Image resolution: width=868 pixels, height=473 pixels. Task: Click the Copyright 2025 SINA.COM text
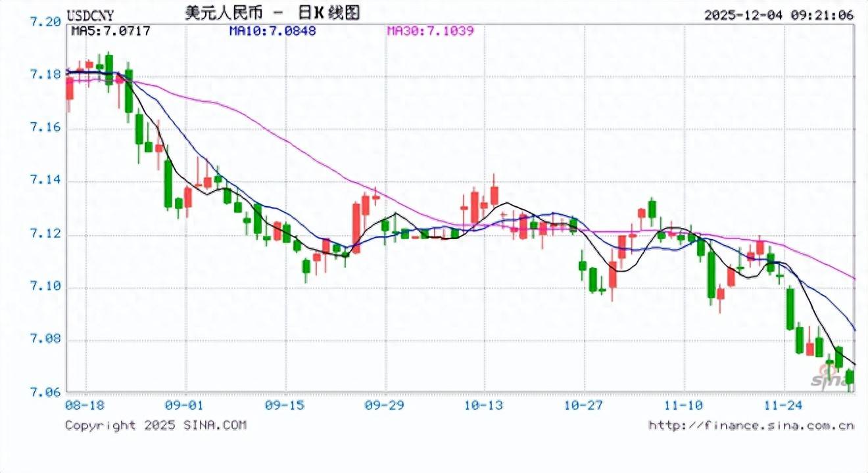coord(155,425)
